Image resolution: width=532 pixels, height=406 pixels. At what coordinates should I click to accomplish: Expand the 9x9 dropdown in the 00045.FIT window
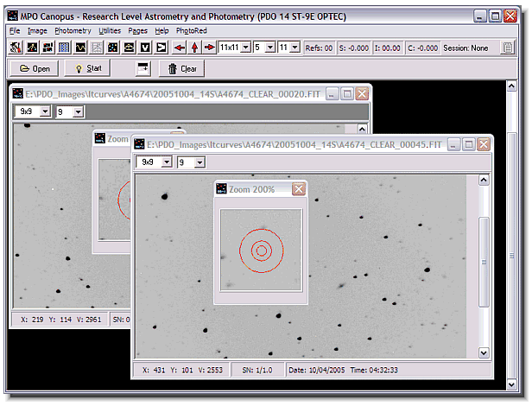tap(167, 162)
